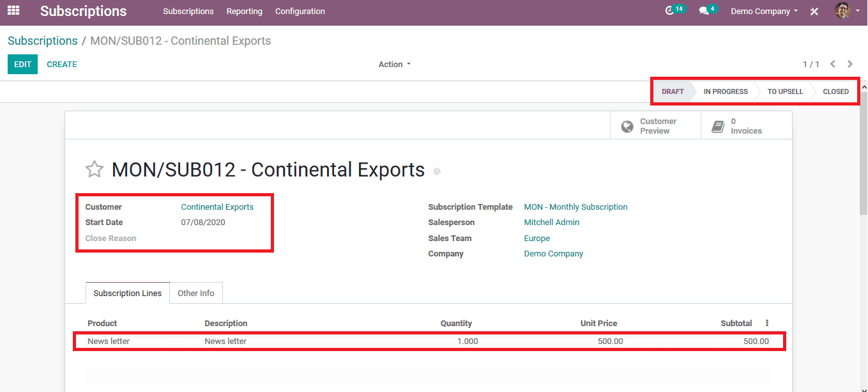Click the CREATE button

point(62,65)
